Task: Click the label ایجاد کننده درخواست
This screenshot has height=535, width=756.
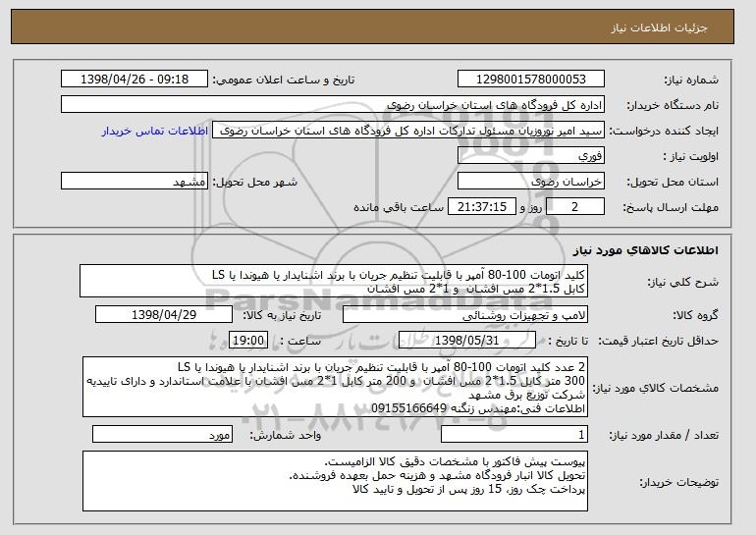Action: point(664,132)
